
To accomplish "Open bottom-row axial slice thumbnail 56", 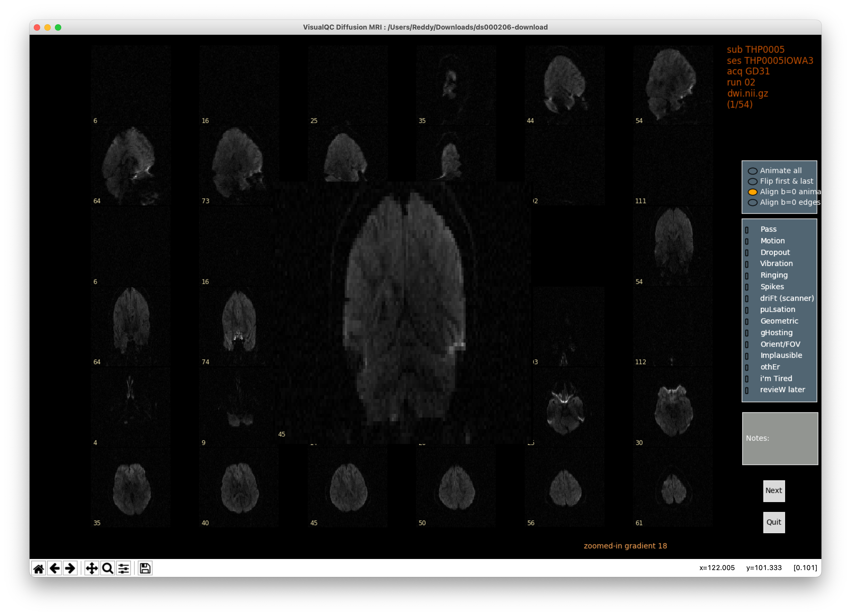I will pyautogui.click(x=565, y=487).
